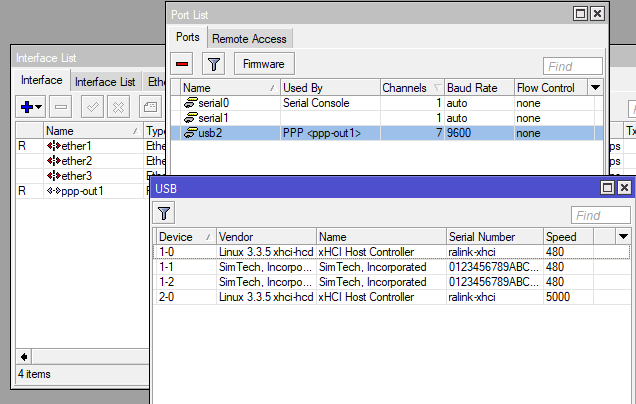Image resolution: width=636 pixels, height=404 pixels.
Task: Sort ports by Channels column
Action: pyautogui.click(x=412, y=88)
